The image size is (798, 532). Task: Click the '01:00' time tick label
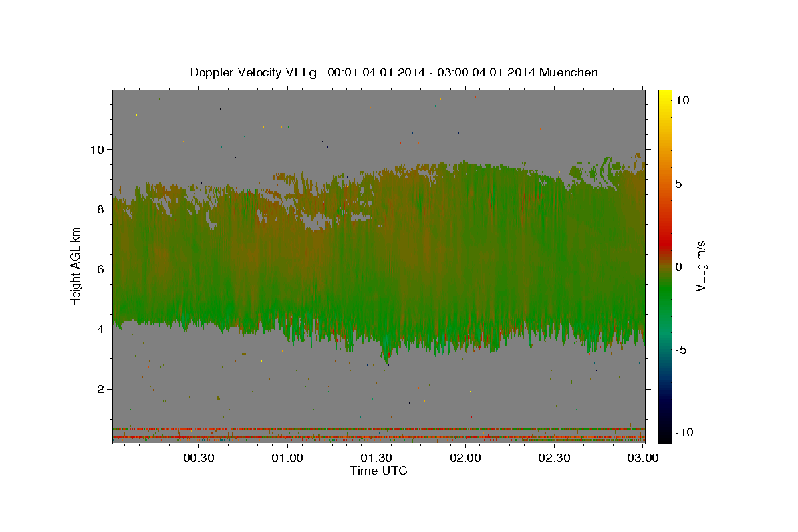288,458
